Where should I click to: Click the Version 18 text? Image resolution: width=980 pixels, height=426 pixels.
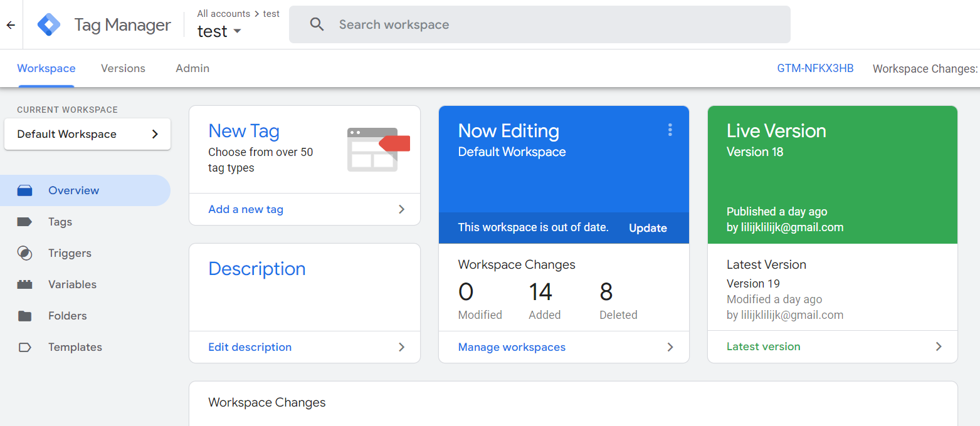click(x=755, y=152)
